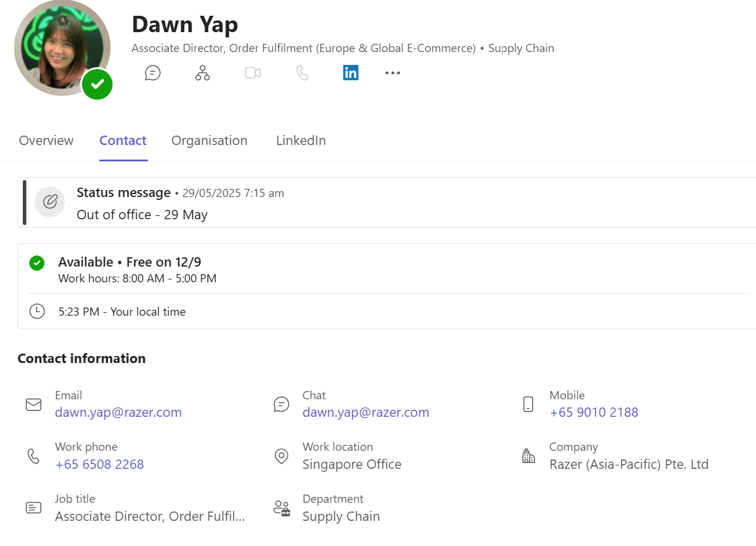Viewport: 756px width, 546px height.
Task: Click the email link dawn.yap@razer.com under Email
Action: click(x=118, y=413)
